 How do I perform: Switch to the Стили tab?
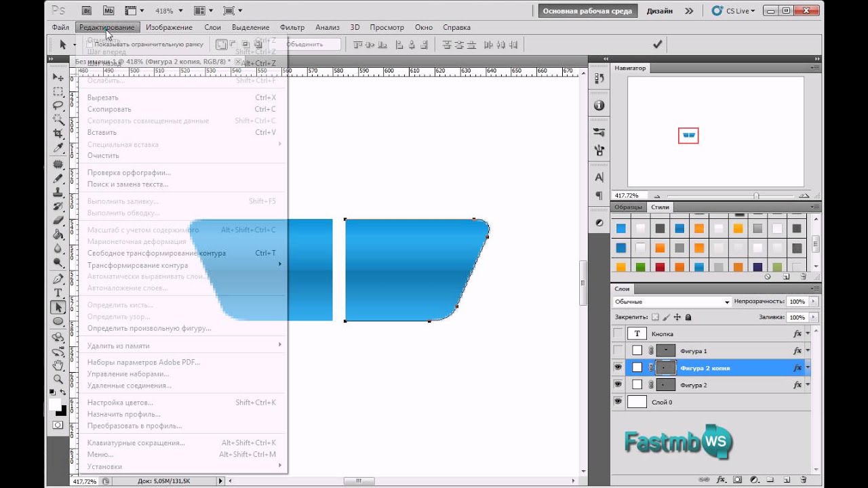pyautogui.click(x=660, y=207)
